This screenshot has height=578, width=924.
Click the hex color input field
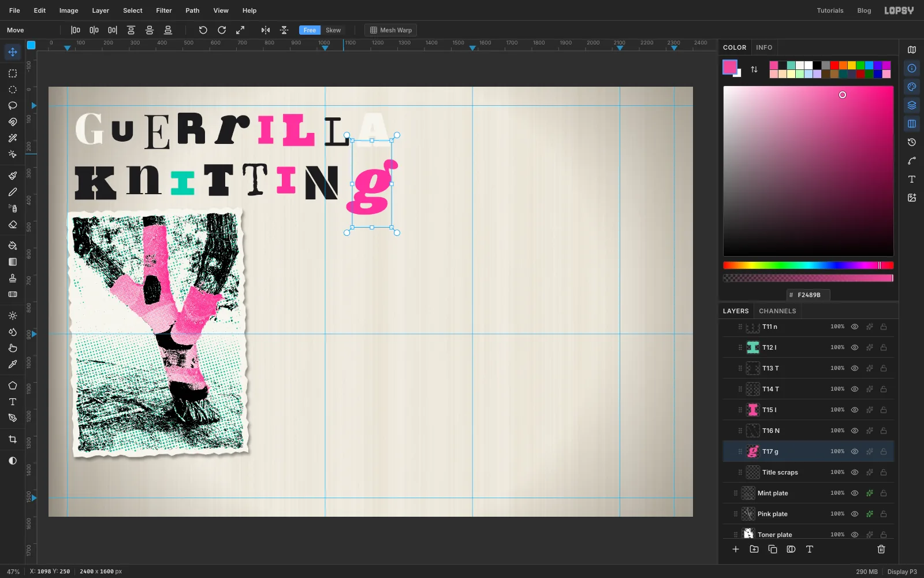click(x=808, y=295)
